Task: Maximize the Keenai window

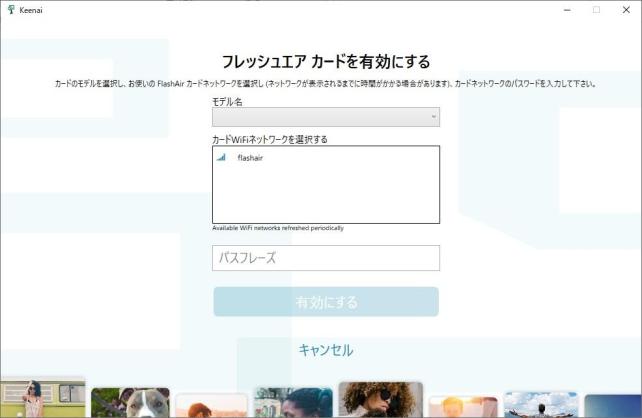Action: click(597, 10)
